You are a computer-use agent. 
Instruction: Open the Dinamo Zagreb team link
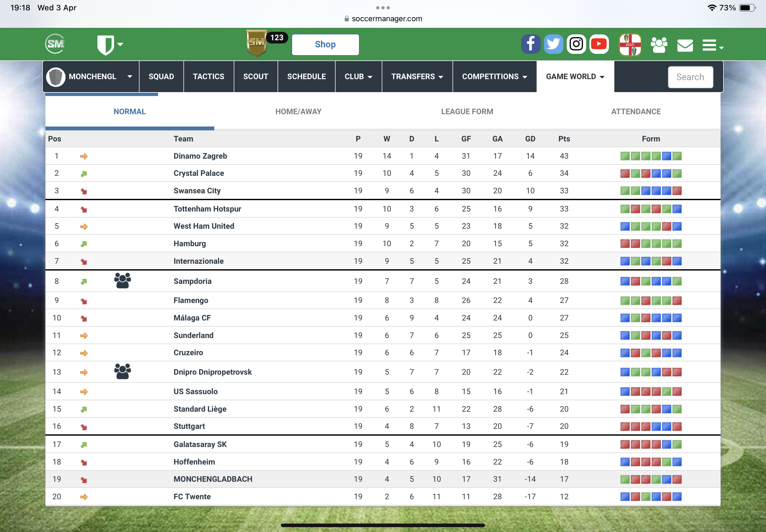[x=200, y=156]
